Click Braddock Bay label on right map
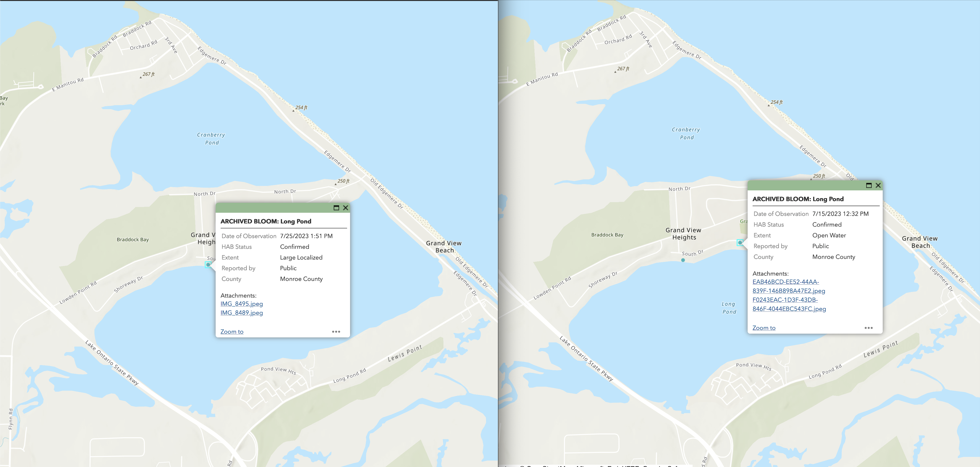The height and width of the screenshot is (467, 980). pyautogui.click(x=607, y=235)
